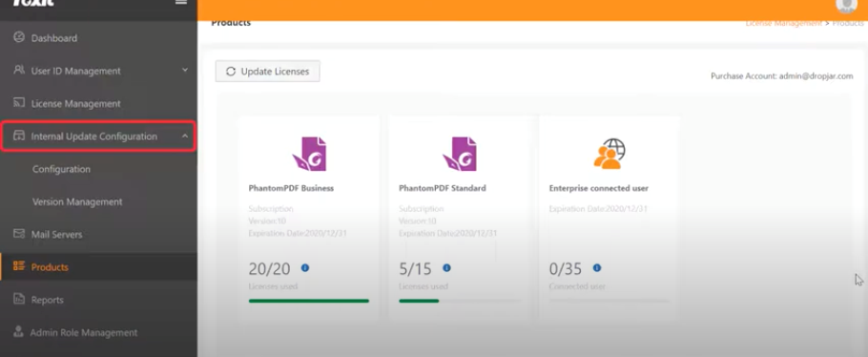Viewport: 868px width, 357px height.
Task: Click the Foxit logo
Action: tap(33, 2)
